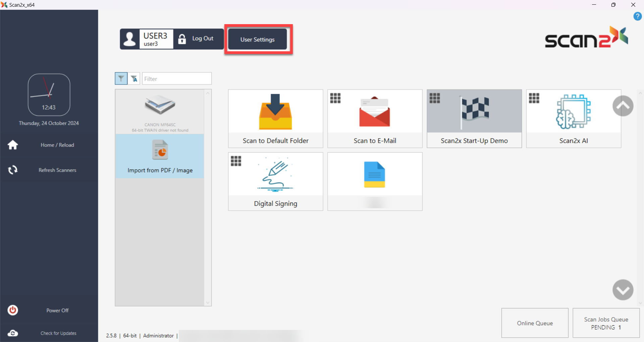Launch the Scan2x AI brain chip tile
The width and height of the screenshot is (644, 342).
[573, 118]
